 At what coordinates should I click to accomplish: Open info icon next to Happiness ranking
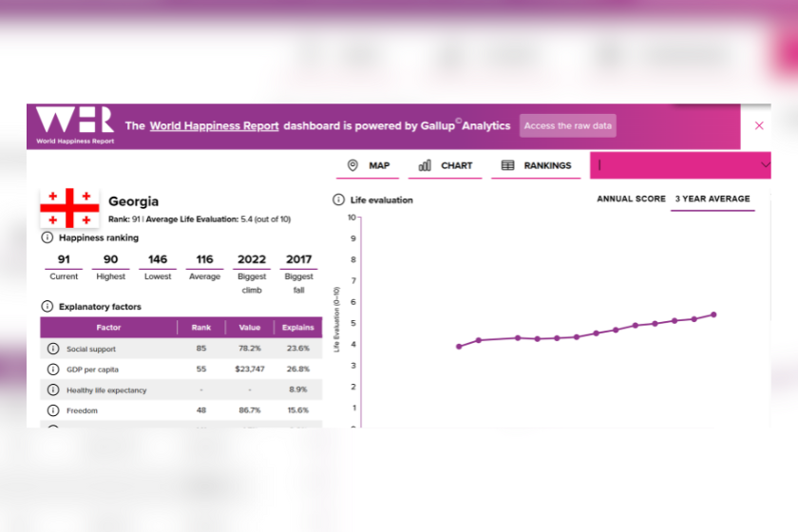coord(47,237)
